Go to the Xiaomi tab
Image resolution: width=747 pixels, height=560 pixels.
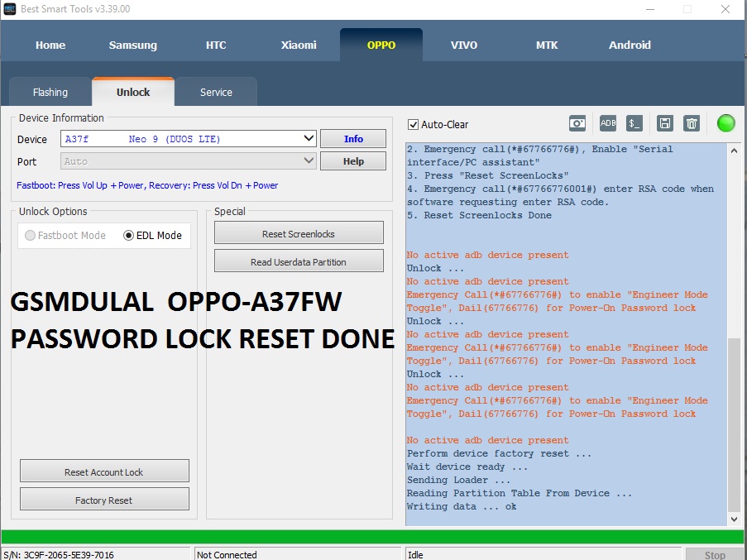click(299, 45)
